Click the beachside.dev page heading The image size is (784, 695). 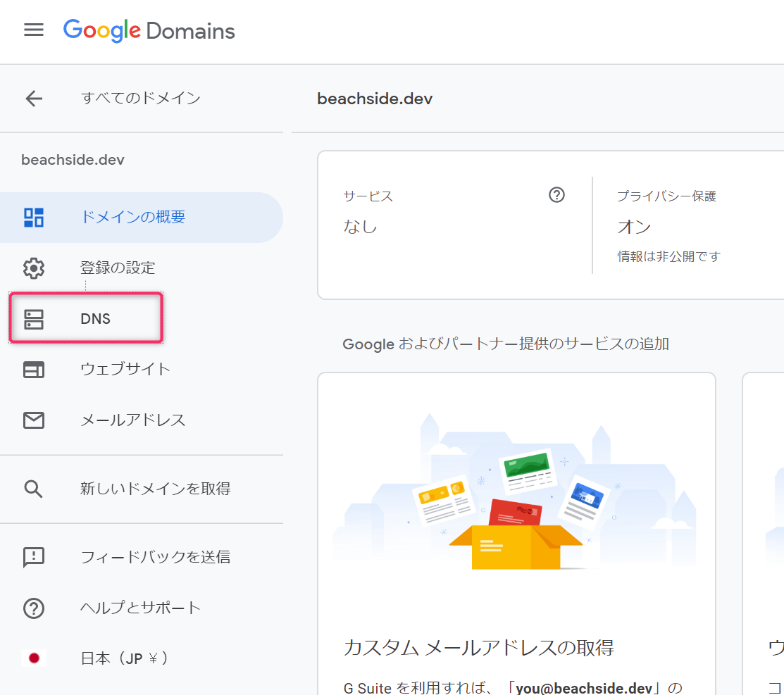(375, 99)
